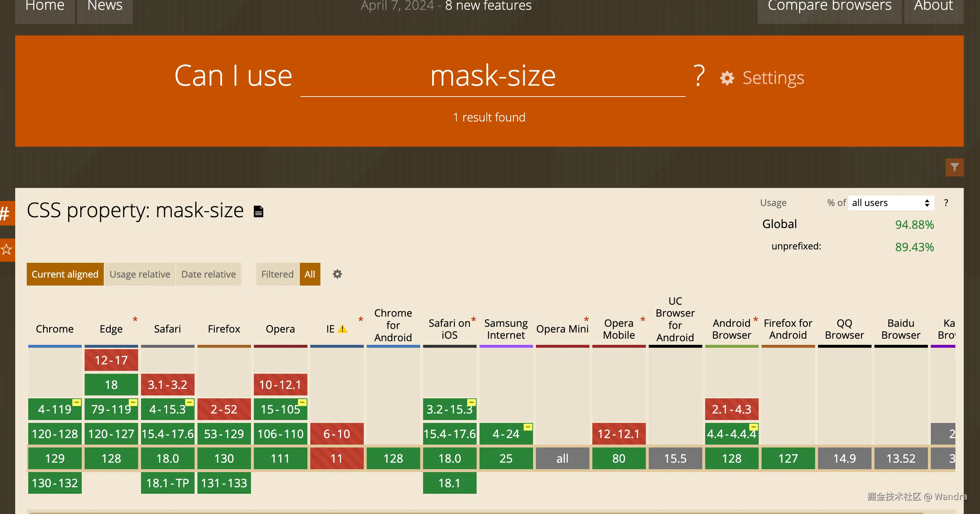This screenshot has height=514, width=980.
Task: Click the hash permalink icon on left
Action: (x=5, y=213)
